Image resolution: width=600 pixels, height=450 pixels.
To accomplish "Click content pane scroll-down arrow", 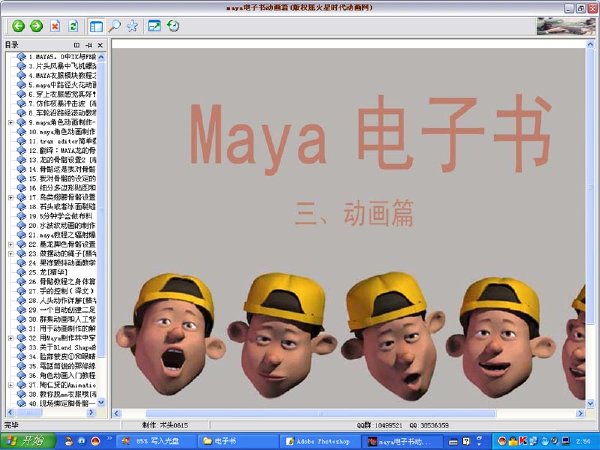I will click(x=590, y=403).
